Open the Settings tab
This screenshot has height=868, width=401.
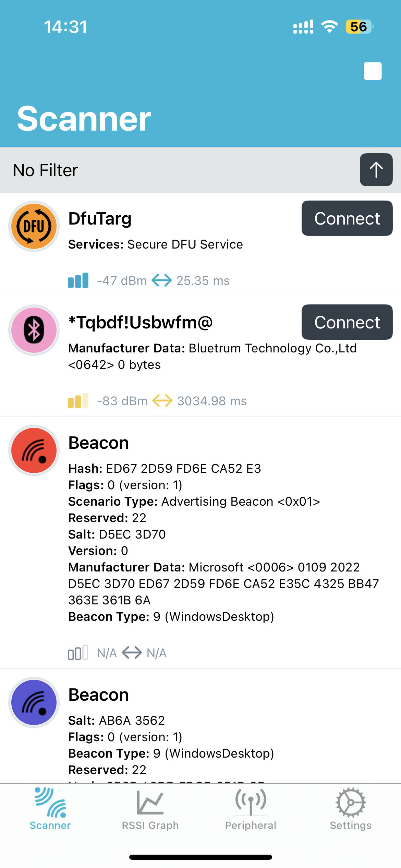coord(351,810)
